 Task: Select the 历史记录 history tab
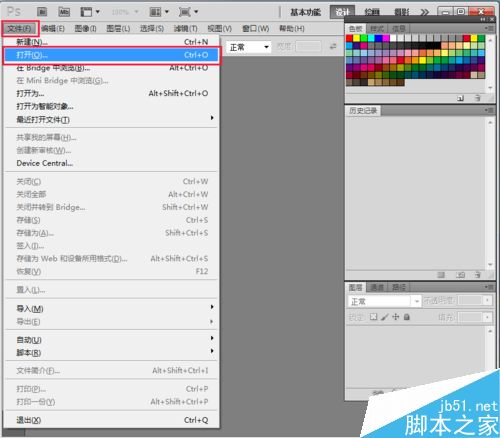click(363, 111)
